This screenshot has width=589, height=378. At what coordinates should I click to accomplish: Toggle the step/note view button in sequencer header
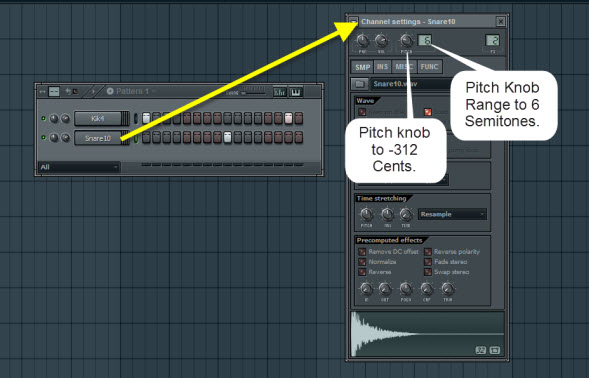click(54, 91)
